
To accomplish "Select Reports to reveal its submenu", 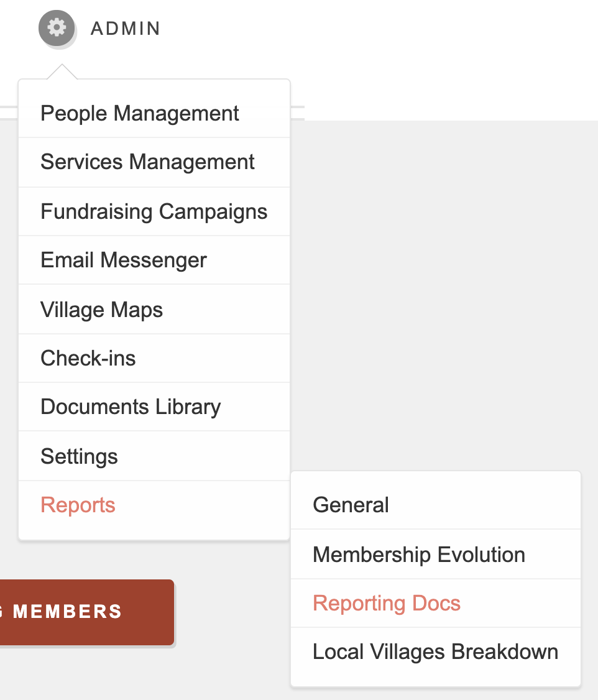I will point(78,505).
